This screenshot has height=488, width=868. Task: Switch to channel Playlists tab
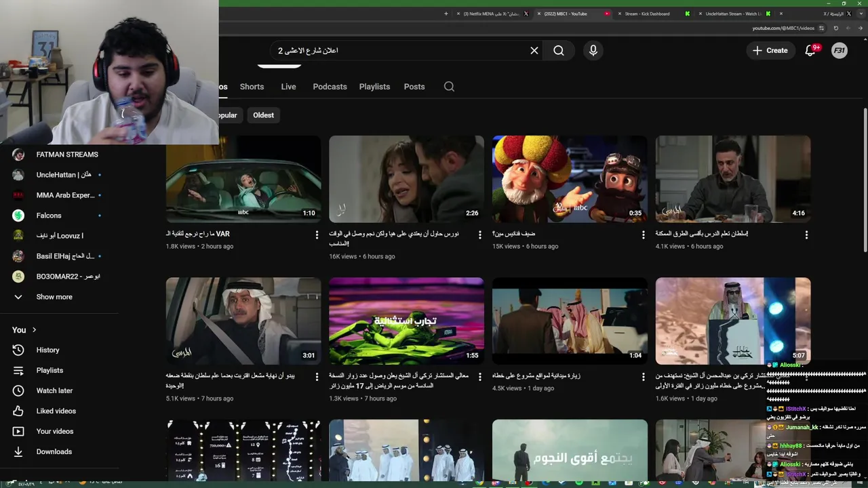(374, 87)
